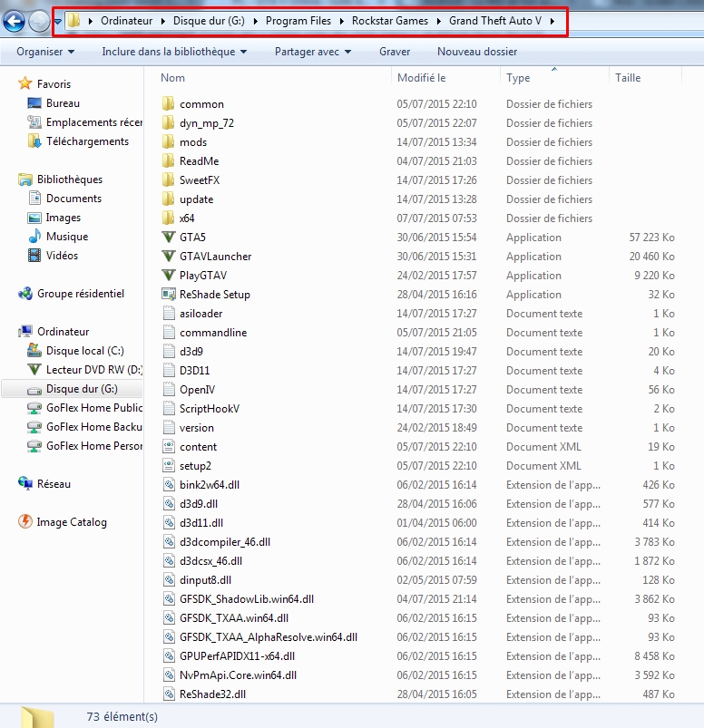Screen dimensions: 704x728
Task: Select the update folder
Action: tap(197, 199)
